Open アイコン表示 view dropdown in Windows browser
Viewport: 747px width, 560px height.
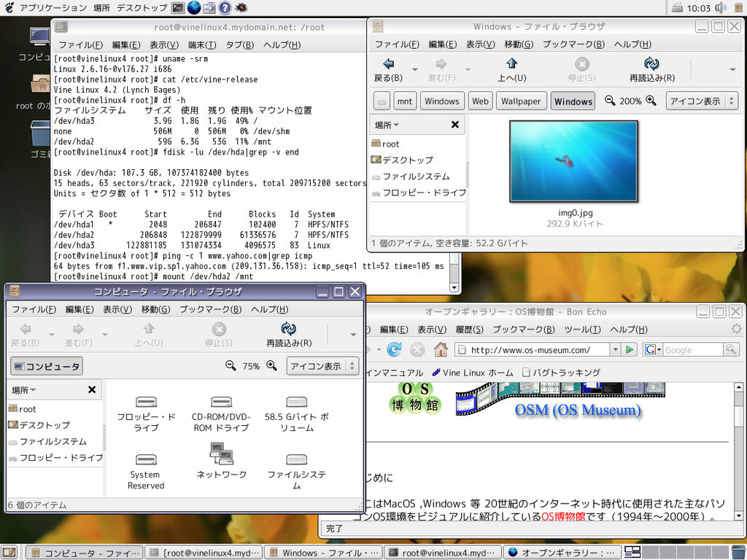[702, 101]
